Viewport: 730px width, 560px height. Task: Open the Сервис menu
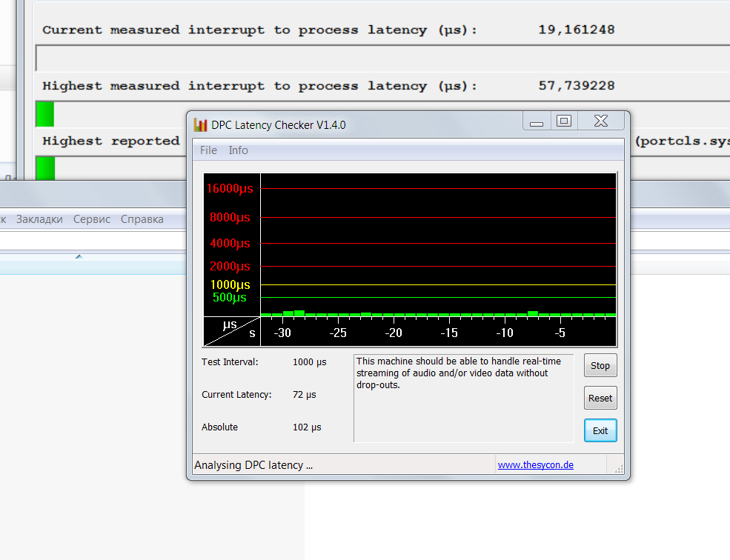pyautogui.click(x=92, y=219)
